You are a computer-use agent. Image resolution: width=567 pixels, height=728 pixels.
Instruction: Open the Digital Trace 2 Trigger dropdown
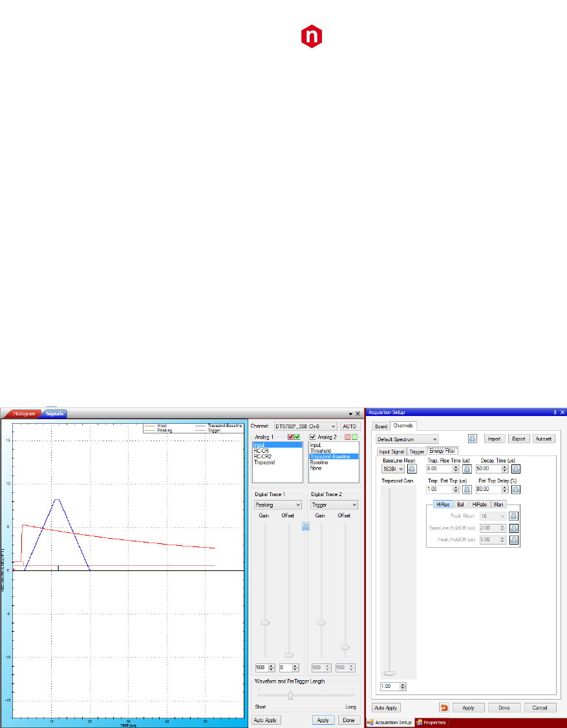click(334, 504)
